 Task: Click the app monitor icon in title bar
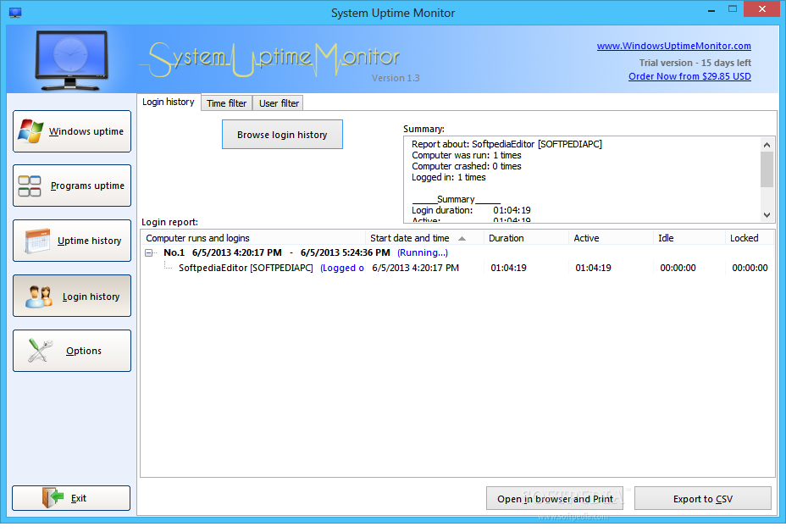15,13
